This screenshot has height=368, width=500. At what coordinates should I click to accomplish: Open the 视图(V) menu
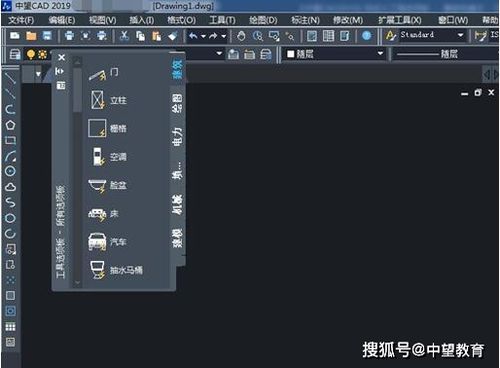[102, 20]
